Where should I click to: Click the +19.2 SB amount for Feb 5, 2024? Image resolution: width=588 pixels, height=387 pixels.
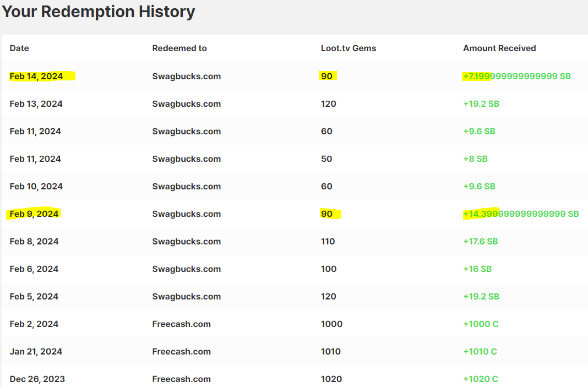tap(481, 297)
